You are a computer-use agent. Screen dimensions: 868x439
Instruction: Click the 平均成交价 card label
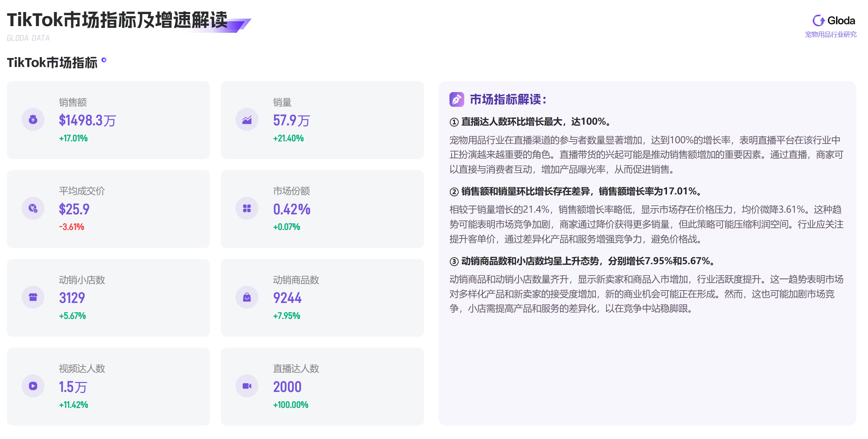[x=82, y=191]
